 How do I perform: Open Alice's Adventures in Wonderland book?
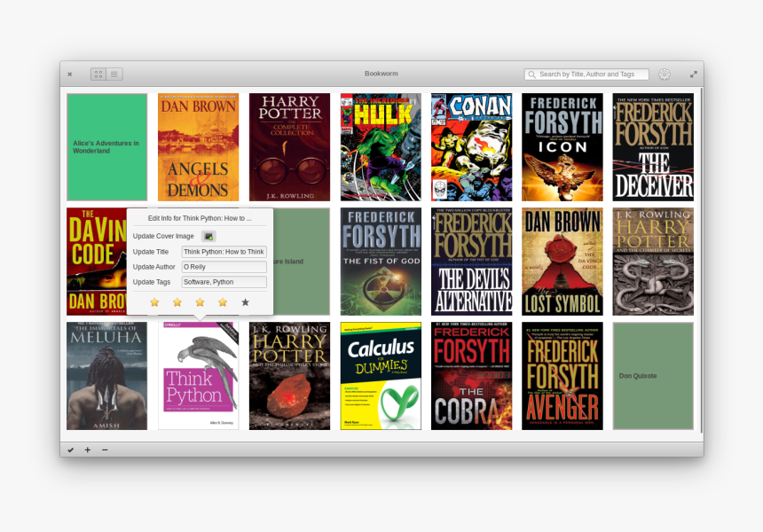107,147
